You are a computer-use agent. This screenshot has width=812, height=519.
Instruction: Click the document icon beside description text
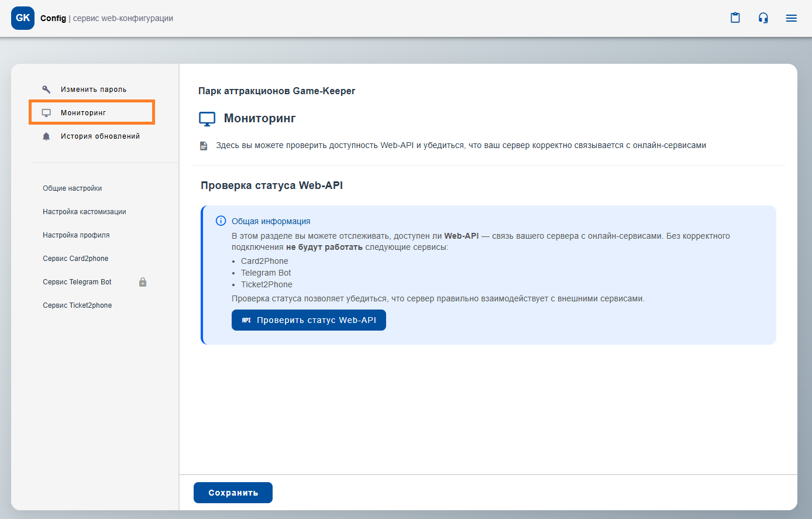[204, 146]
